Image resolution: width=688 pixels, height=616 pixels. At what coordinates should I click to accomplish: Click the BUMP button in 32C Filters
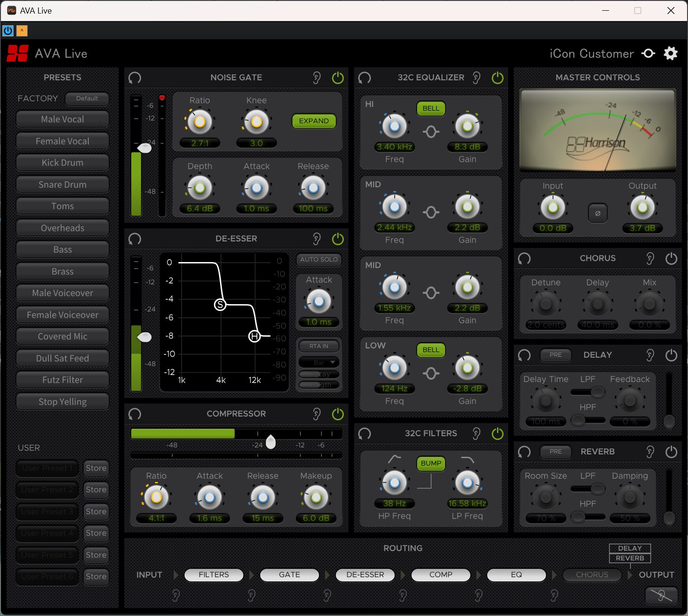click(431, 463)
